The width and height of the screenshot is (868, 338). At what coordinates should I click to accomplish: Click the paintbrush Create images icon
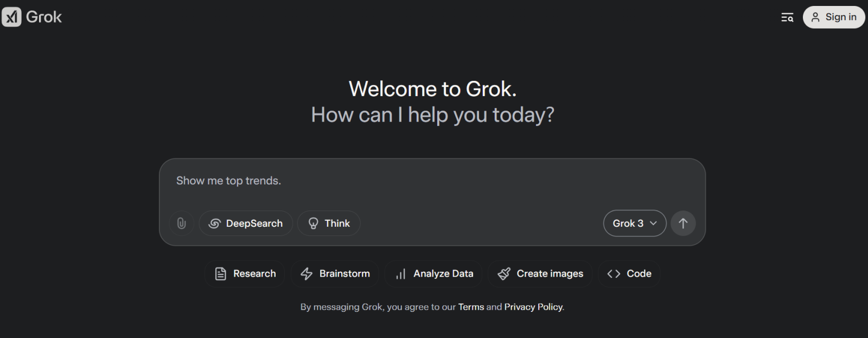(x=504, y=274)
